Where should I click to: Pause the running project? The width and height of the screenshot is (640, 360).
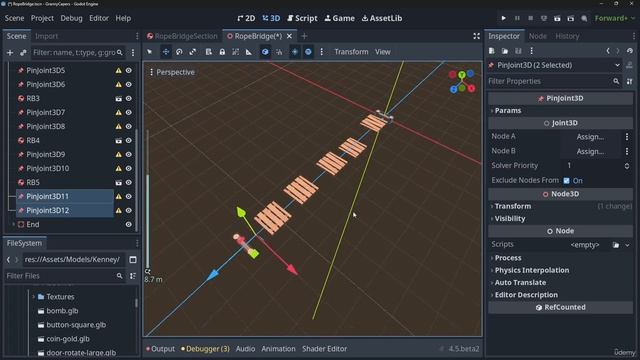pos(517,18)
